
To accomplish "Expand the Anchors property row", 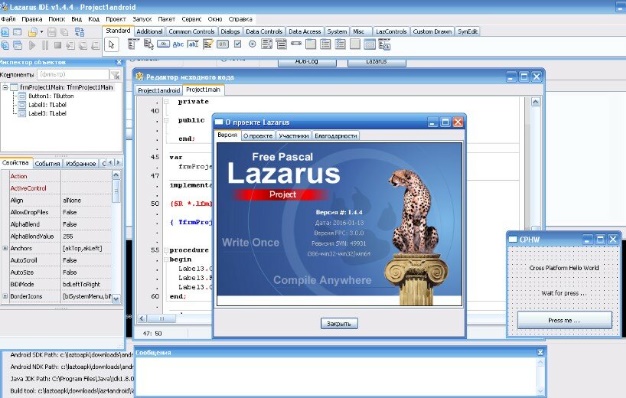I will click(5, 248).
